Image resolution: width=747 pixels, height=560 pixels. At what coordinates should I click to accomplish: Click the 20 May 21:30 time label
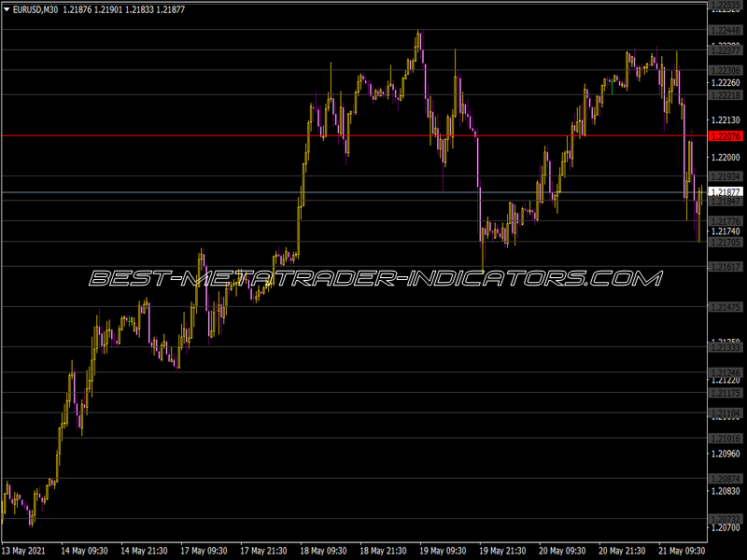click(x=622, y=551)
